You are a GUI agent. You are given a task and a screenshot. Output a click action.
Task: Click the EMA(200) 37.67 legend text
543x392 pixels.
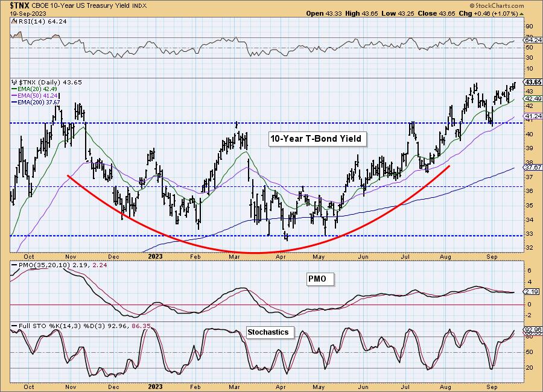pos(39,102)
